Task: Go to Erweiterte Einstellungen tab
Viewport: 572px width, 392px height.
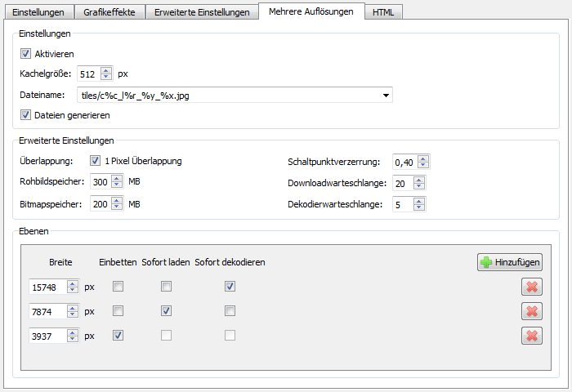Action: point(202,12)
